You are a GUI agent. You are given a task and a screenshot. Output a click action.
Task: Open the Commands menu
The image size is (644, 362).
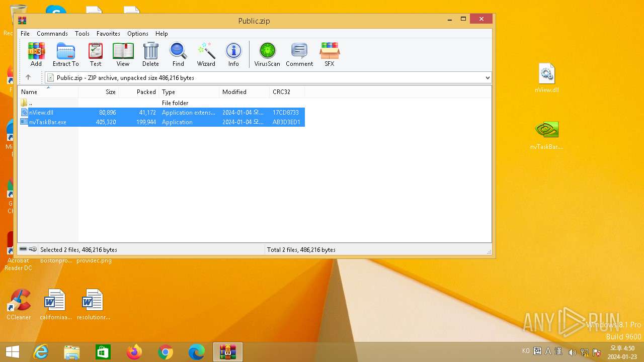pos(52,34)
